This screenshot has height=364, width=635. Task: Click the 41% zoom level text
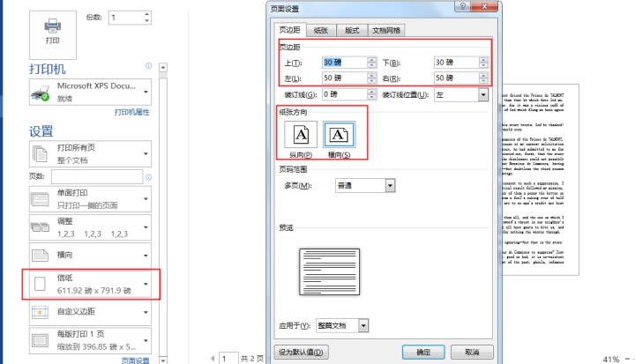coord(610,359)
